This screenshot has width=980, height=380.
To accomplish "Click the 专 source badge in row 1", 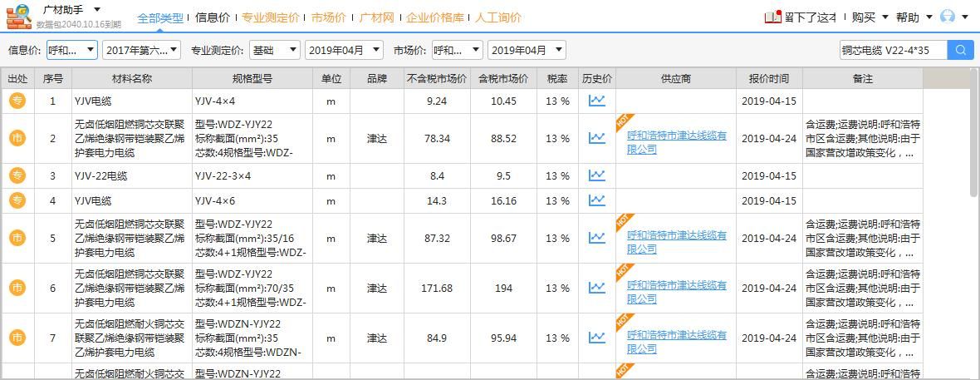I will (17, 101).
